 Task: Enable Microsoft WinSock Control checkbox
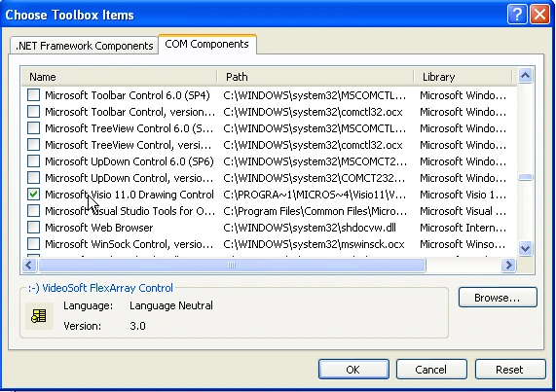tap(33, 244)
